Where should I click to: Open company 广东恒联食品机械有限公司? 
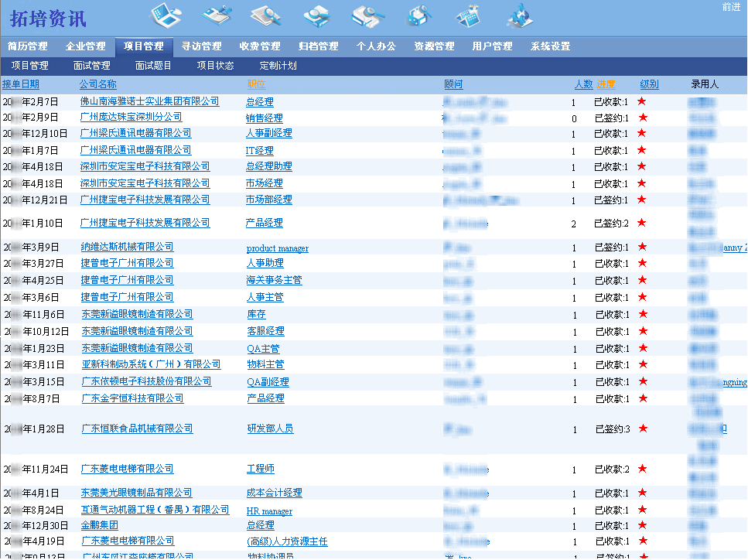click(138, 429)
